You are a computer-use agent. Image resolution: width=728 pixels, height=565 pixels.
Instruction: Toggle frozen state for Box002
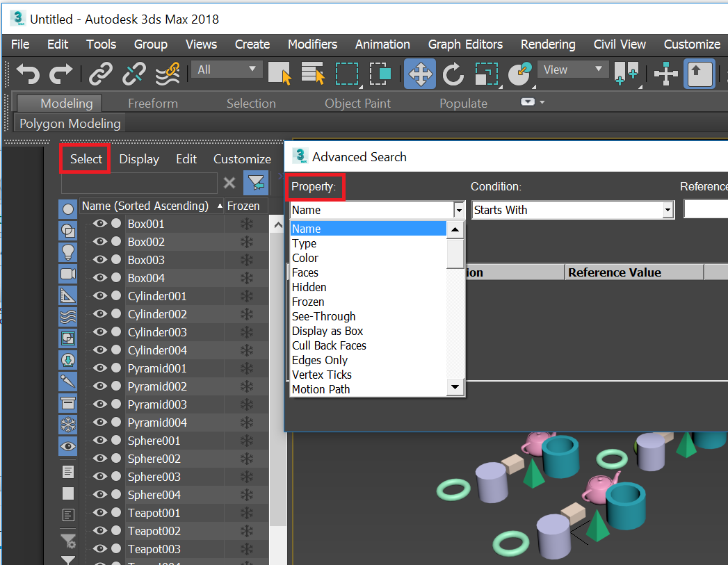coord(247,242)
